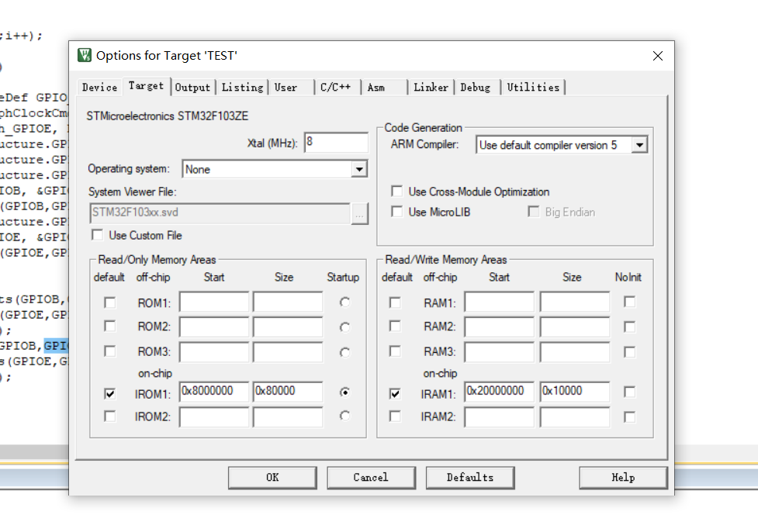The height and width of the screenshot is (532, 758).
Task: Open the Debug tab
Action: click(x=476, y=88)
